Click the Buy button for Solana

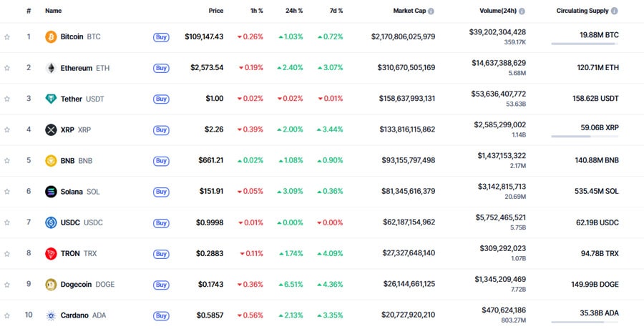pos(161,192)
